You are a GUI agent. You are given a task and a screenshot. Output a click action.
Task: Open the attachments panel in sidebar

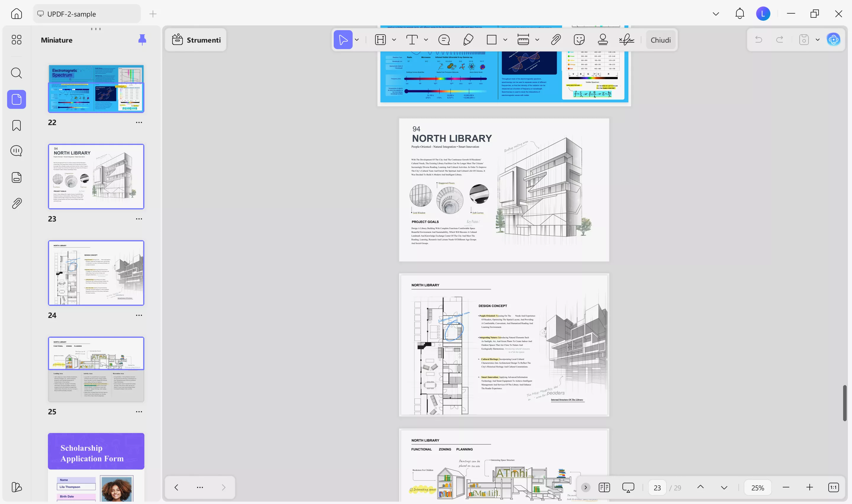[16, 203]
